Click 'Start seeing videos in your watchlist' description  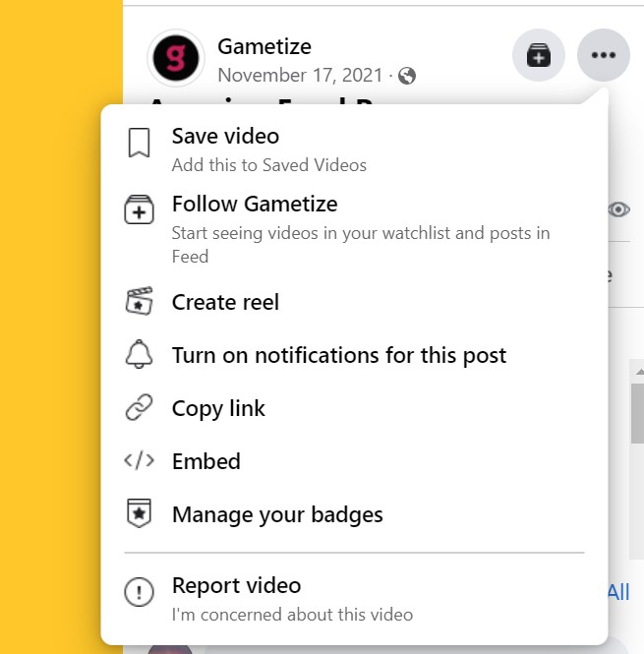(361, 245)
